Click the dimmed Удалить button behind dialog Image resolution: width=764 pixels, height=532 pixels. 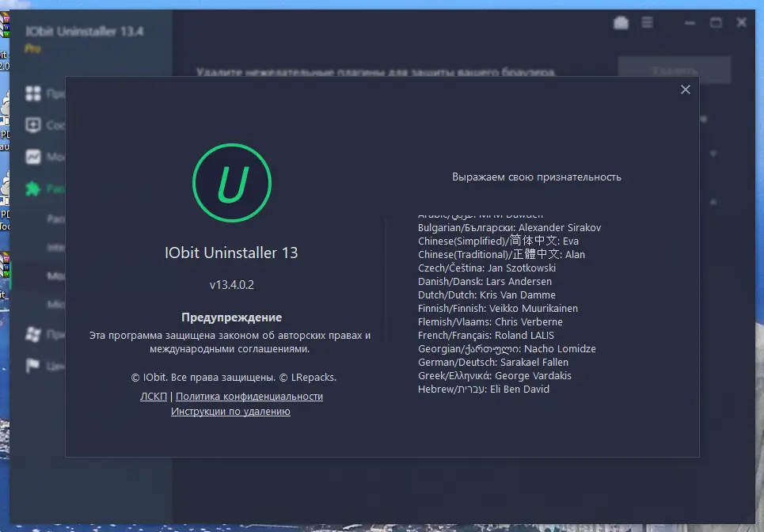[x=675, y=70]
